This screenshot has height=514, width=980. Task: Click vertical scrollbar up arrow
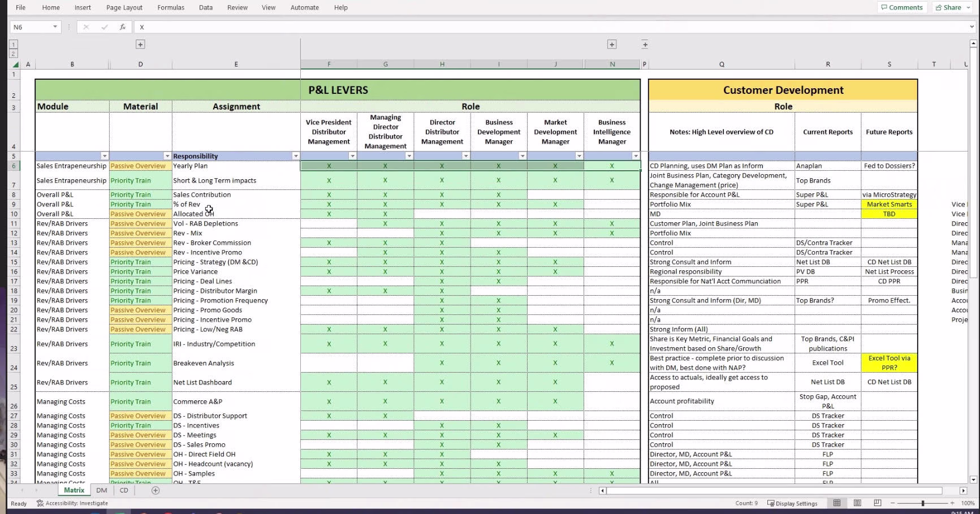(973, 44)
